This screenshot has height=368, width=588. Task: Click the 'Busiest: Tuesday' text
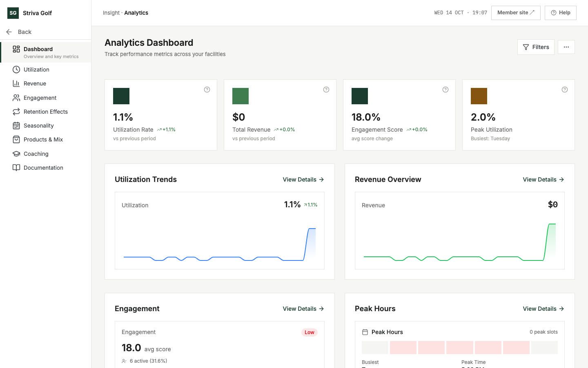pyautogui.click(x=490, y=139)
